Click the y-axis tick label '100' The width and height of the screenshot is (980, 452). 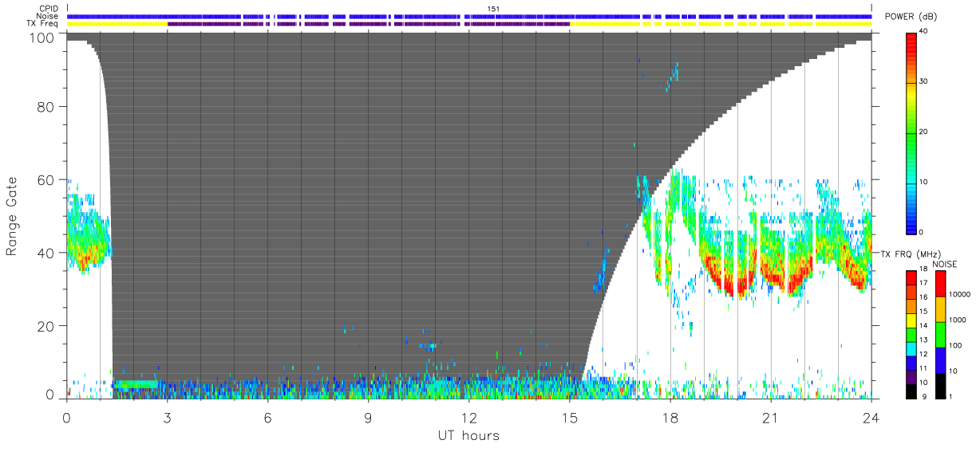tap(42, 37)
